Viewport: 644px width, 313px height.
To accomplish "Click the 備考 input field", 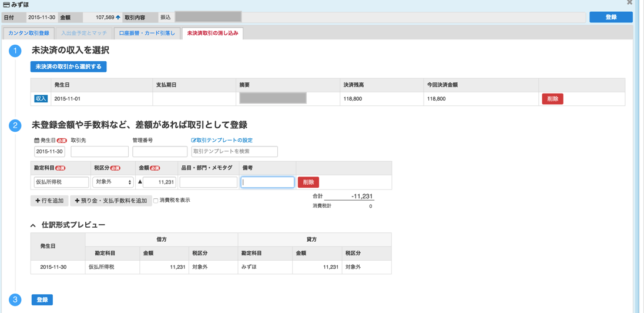I will 267,182.
